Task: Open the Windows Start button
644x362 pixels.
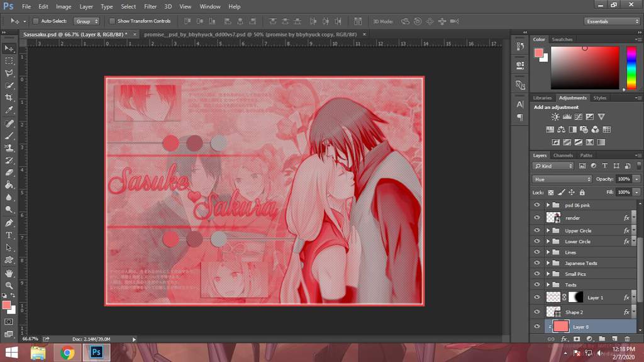Action: click(11, 353)
